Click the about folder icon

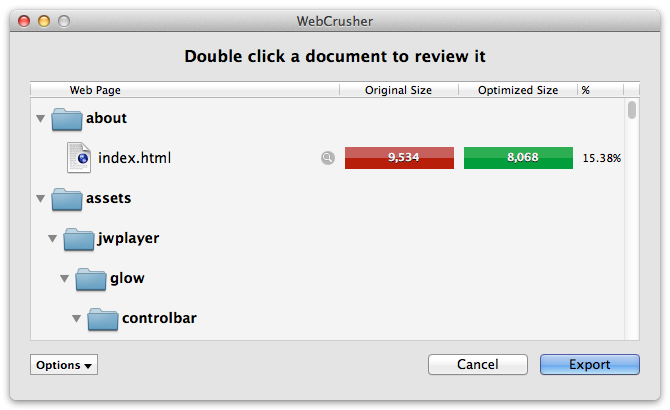click(67, 119)
